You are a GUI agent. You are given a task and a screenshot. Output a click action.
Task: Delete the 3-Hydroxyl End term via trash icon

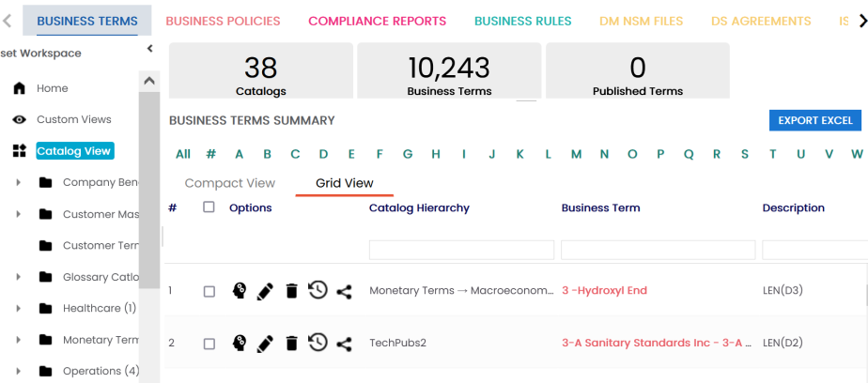point(291,291)
